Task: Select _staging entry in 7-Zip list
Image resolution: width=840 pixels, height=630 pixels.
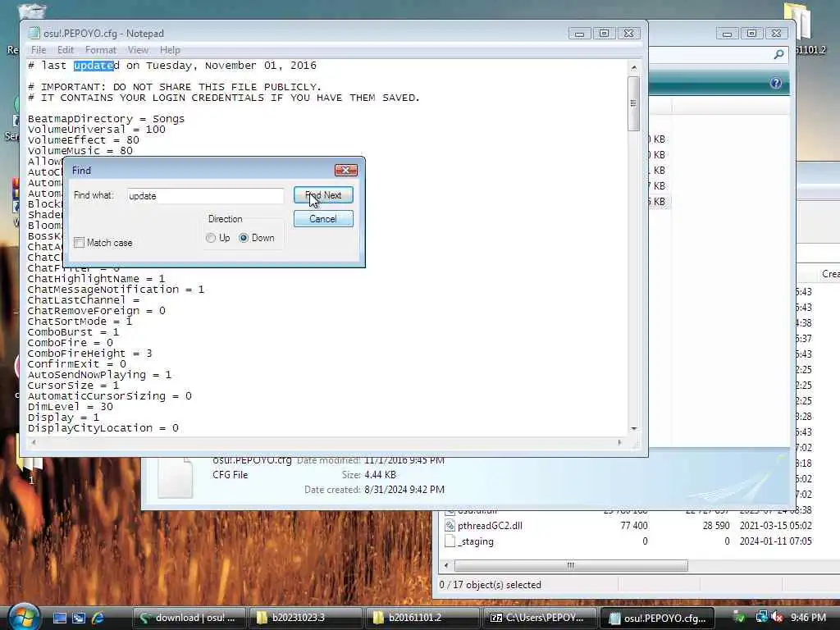Action: [x=476, y=541]
